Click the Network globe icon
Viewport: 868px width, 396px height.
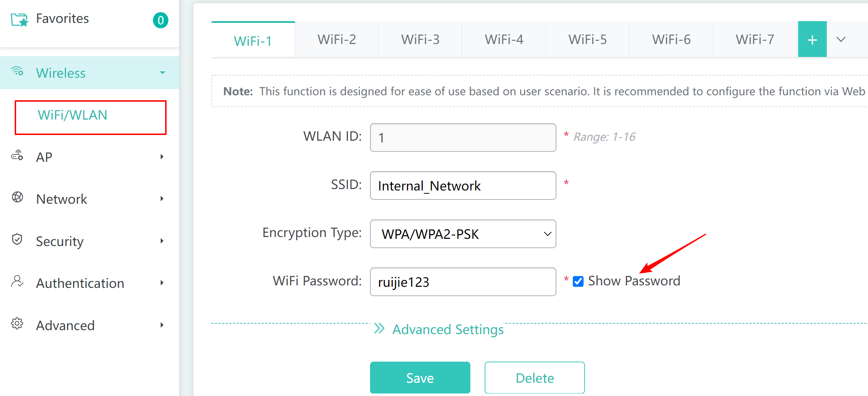tap(18, 197)
